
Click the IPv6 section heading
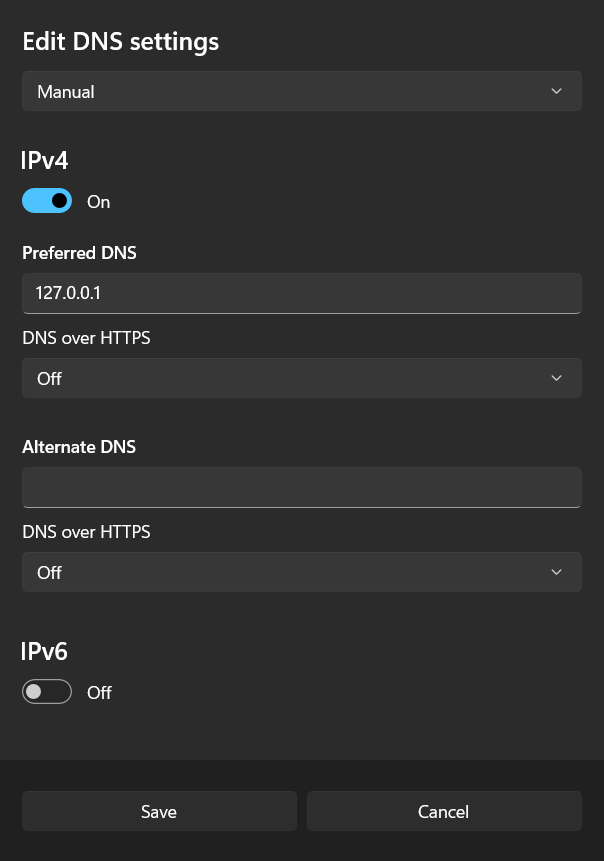click(x=44, y=651)
